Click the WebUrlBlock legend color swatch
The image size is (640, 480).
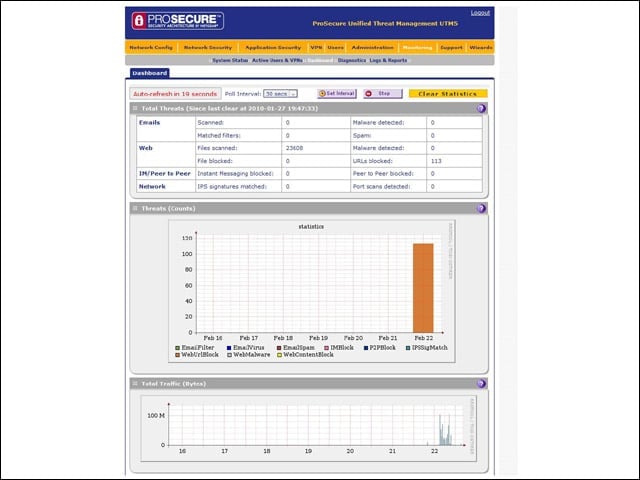tap(178, 355)
